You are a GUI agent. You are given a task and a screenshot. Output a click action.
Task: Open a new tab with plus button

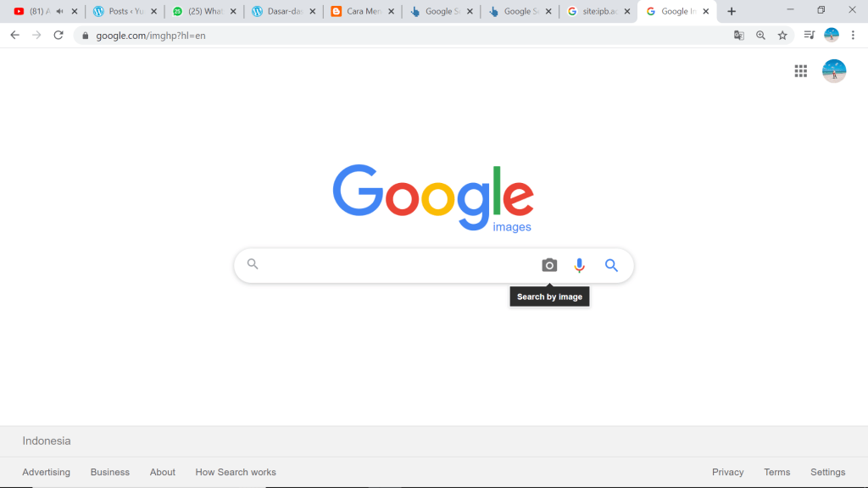[732, 11]
